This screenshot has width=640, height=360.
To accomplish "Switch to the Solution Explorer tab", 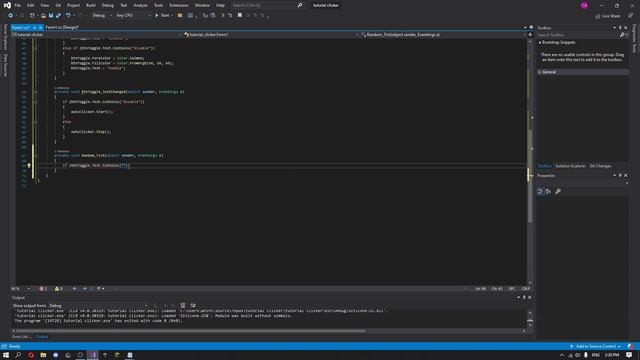I will [570, 166].
